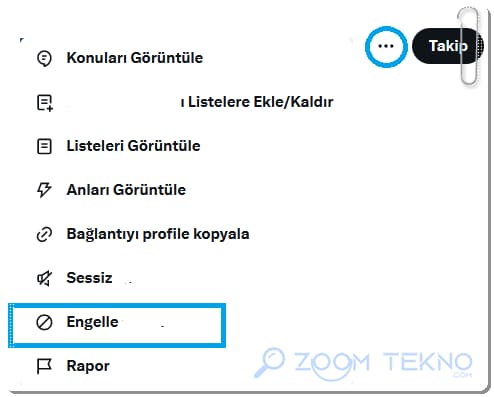This screenshot has height=397, width=494.
Task: Click the circle-slash block icon
Action: 44,322
